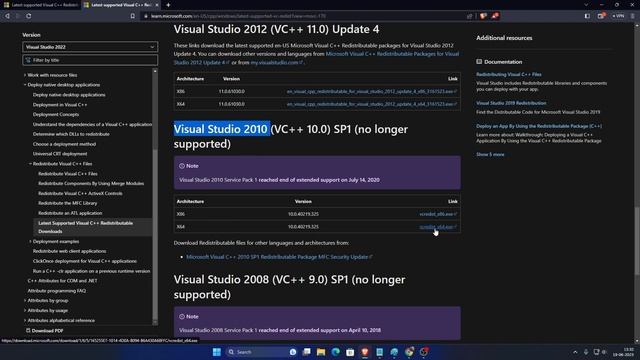The image size is (640, 360).
Task: Close the active Latest supported Visual C++ tab
Action: pos(156,5)
